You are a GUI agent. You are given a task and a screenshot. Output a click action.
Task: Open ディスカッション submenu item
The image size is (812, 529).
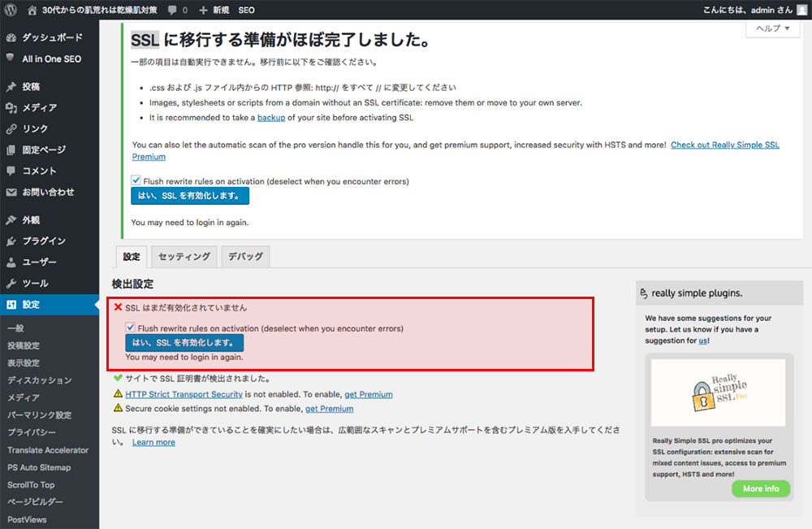click(x=39, y=380)
